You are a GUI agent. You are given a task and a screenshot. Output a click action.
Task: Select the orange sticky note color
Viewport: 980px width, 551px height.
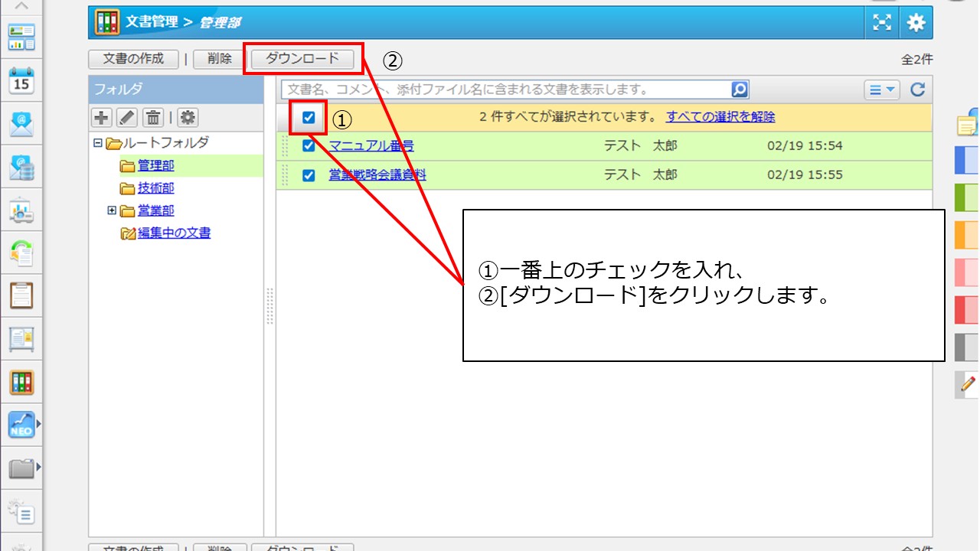pos(968,235)
